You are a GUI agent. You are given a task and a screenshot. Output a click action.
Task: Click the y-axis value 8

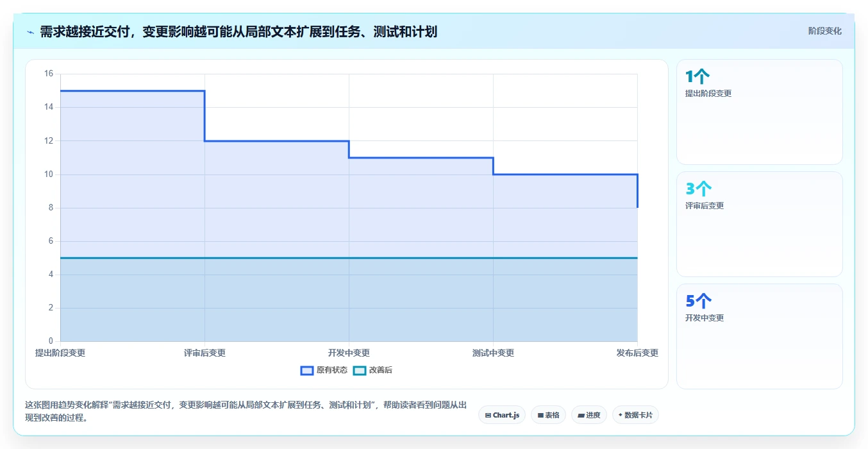51,208
